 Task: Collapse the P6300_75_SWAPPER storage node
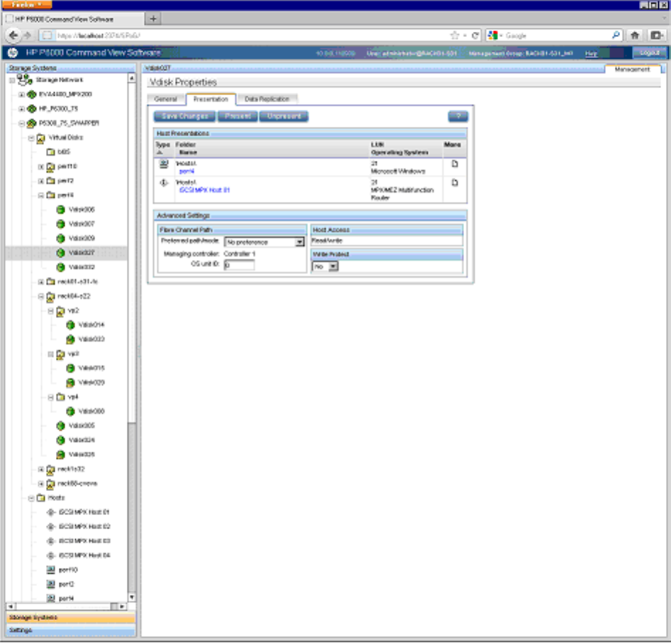pyautogui.click(x=21, y=124)
